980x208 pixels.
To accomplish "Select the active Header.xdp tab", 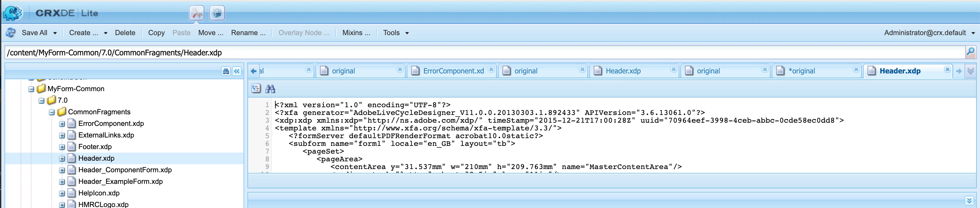I will pyautogui.click(x=908, y=71).
